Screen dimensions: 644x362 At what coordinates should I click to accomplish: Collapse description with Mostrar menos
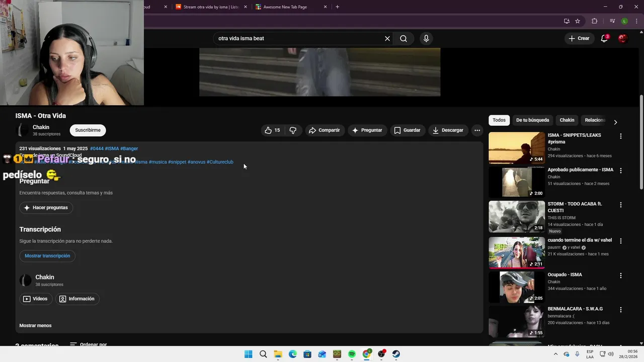click(35, 326)
